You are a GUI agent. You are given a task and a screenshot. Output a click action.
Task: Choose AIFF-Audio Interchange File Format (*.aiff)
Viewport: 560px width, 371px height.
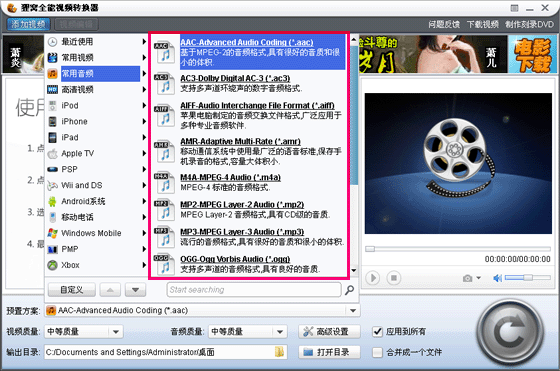pyautogui.click(x=257, y=105)
